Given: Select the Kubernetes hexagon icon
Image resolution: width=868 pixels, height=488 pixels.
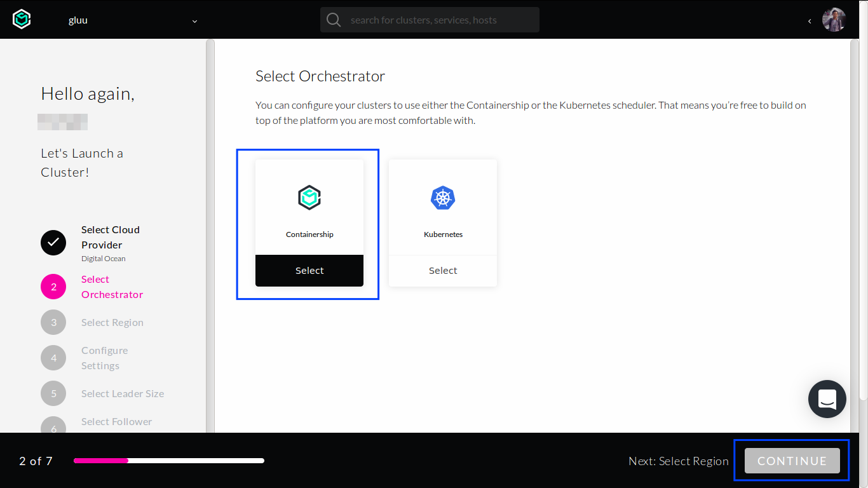Looking at the screenshot, I should [443, 198].
